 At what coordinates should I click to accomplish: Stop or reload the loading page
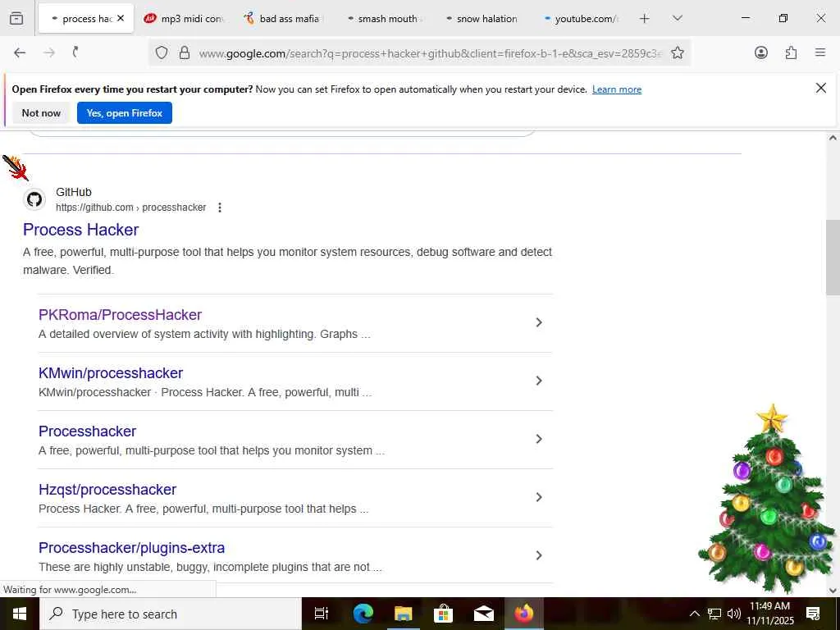click(75, 52)
